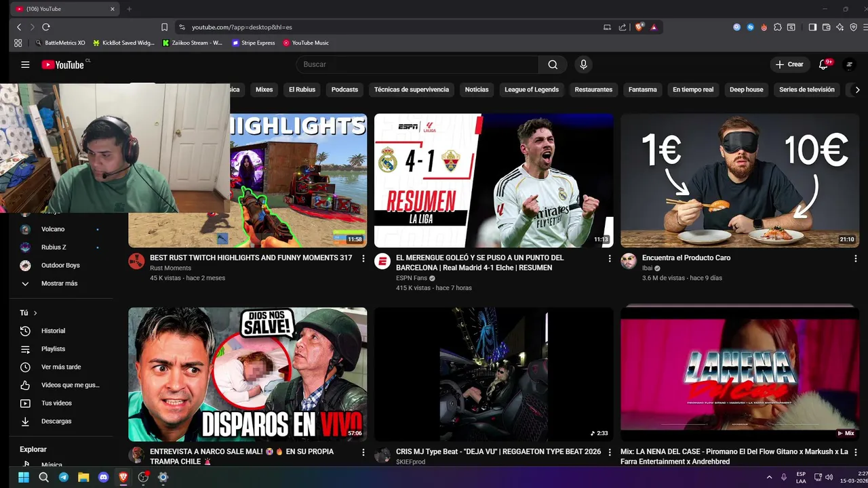The image size is (868, 488).
Task: Open the CRIS MJ Type Beat thumbnail
Action: click(494, 374)
